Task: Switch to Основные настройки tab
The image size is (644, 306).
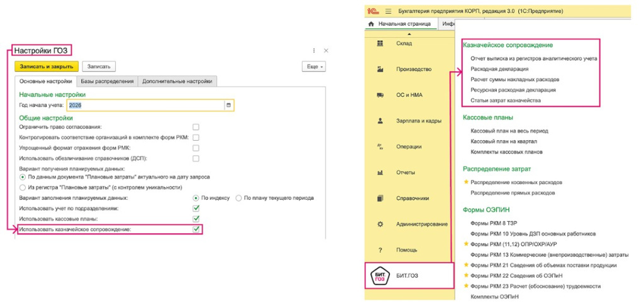Action: tap(46, 81)
